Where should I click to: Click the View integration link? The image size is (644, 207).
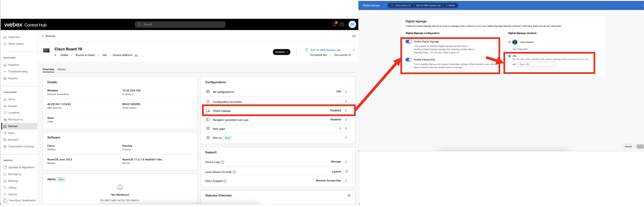[x=520, y=49]
